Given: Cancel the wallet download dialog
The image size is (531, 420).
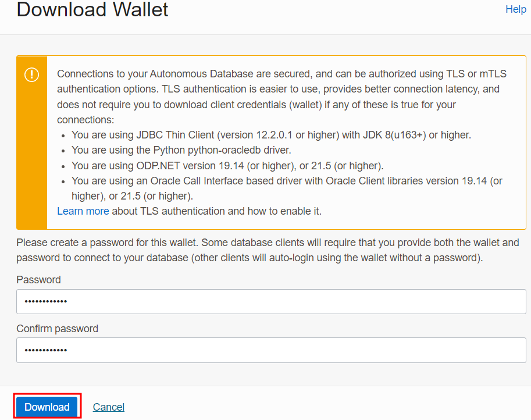Looking at the screenshot, I should point(109,407).
